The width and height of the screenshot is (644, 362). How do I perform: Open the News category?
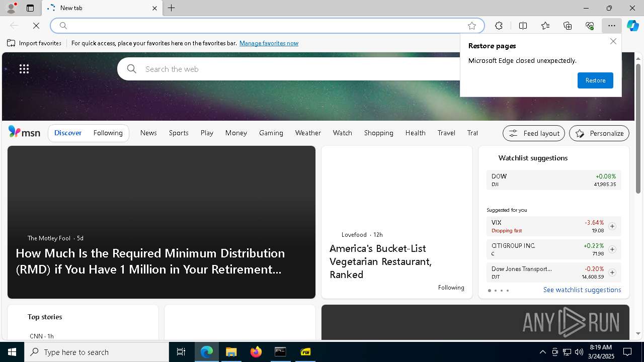click(x=148, y=133)
